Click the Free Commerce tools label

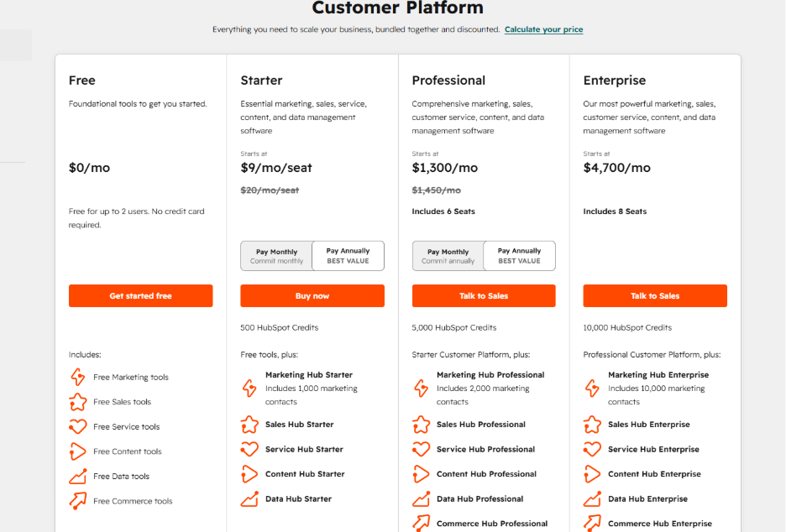(x=133, y=501)
